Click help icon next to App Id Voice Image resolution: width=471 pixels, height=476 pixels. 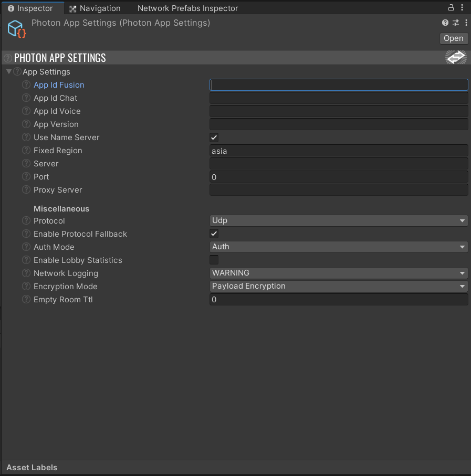coord(26,111)
